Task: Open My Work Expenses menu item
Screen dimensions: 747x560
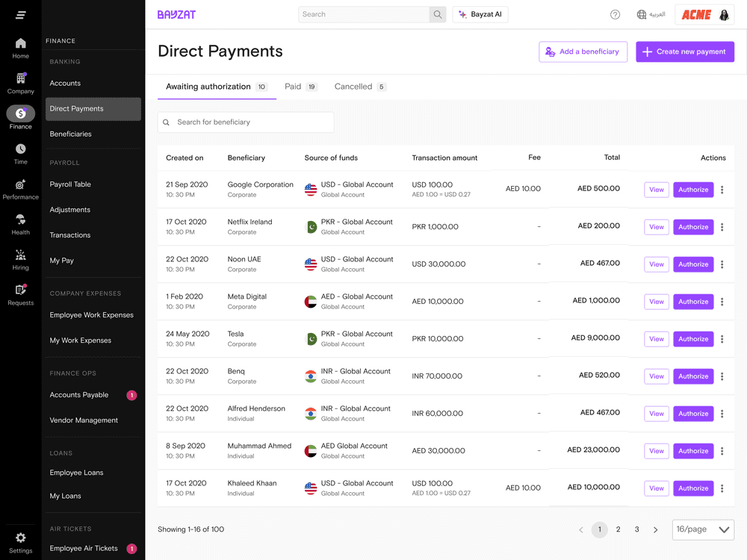Action: 81,340
